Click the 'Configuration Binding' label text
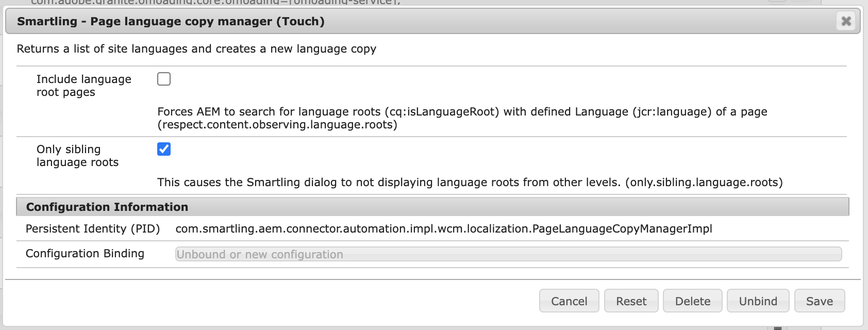The width and height of the screenshot is (868, 330). point(85,254)
